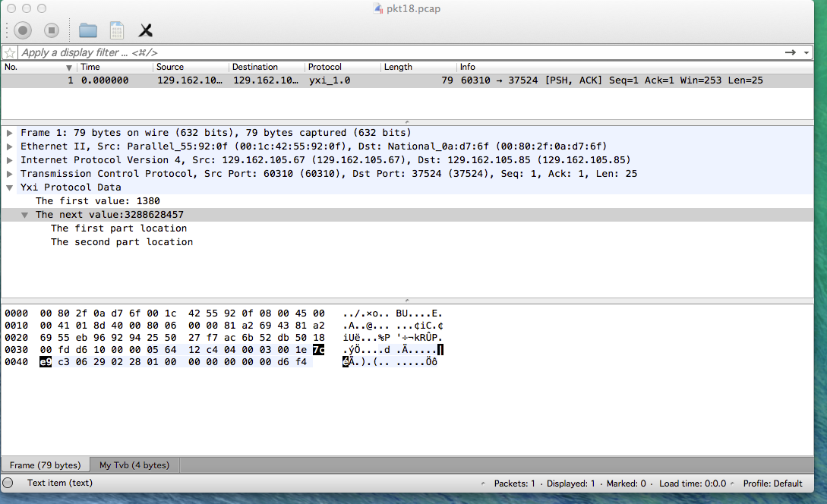Expand Internet Protocol Version 4

(10, 160)
